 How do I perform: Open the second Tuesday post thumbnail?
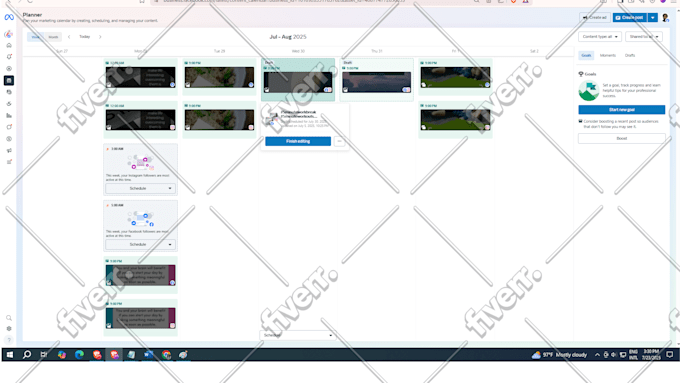(219, 120)
